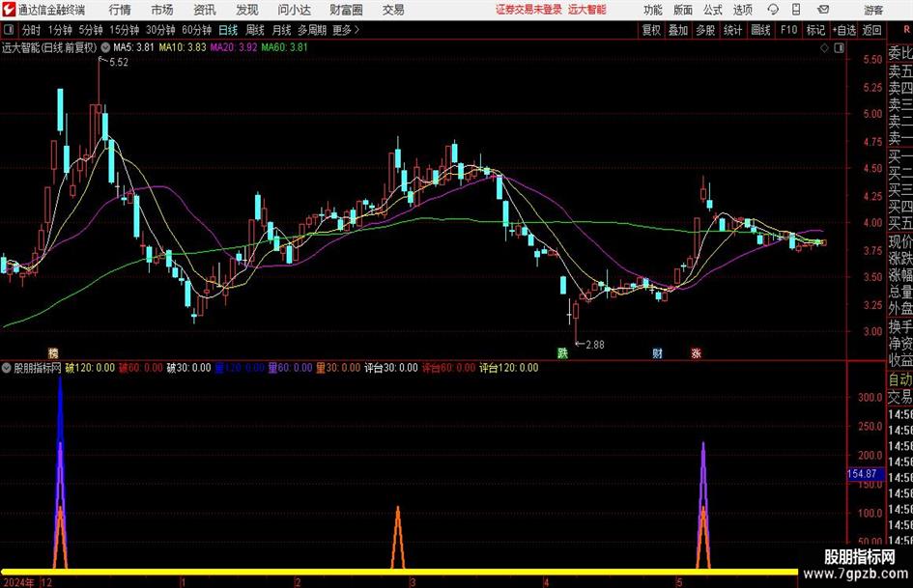This screenshot has width=913, height=588.
Task: Open the 发现 menu
Action: click(x=247, y=10)
